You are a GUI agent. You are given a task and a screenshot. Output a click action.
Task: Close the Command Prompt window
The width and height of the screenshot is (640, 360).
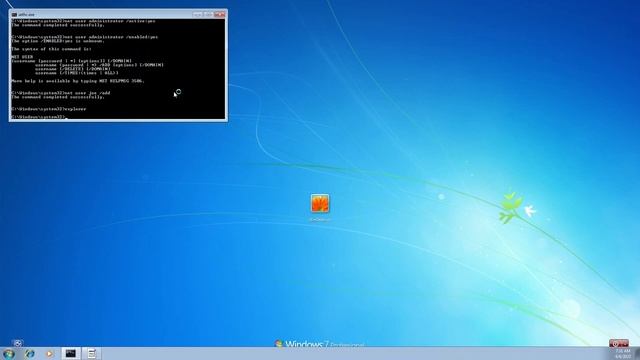220,14
